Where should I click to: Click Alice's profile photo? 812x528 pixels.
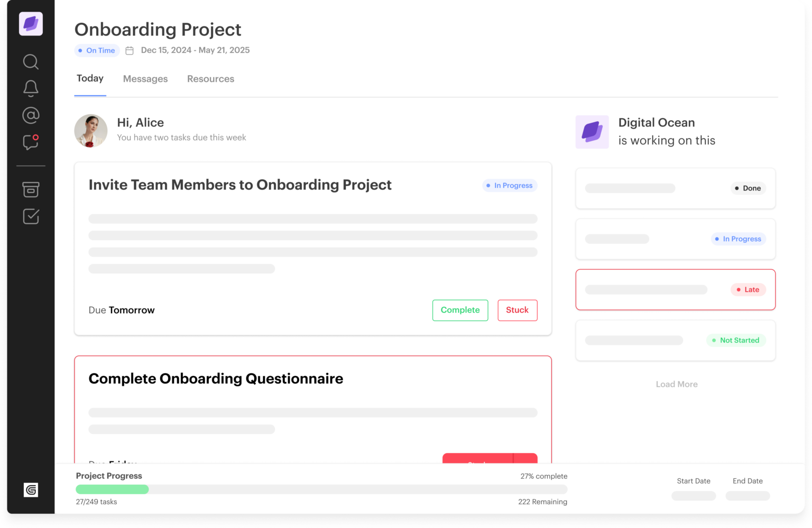pyautogui.click(x=91, y=131)
